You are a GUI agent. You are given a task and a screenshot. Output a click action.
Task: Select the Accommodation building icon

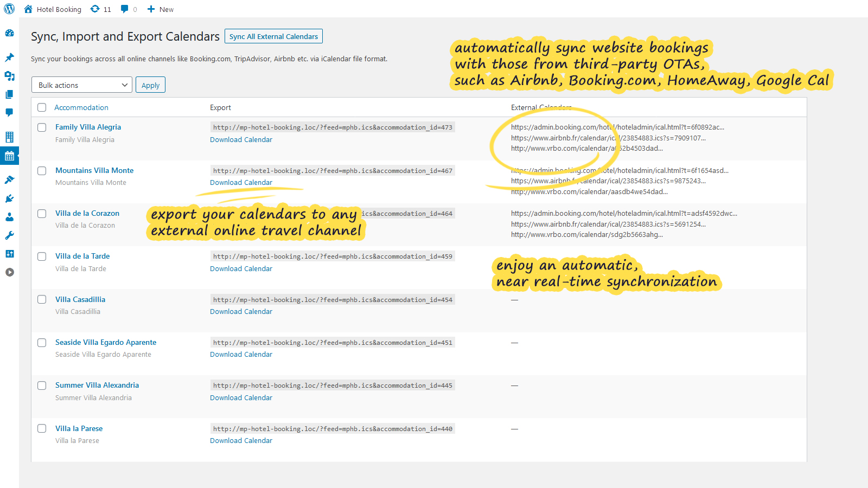(9, 137)
